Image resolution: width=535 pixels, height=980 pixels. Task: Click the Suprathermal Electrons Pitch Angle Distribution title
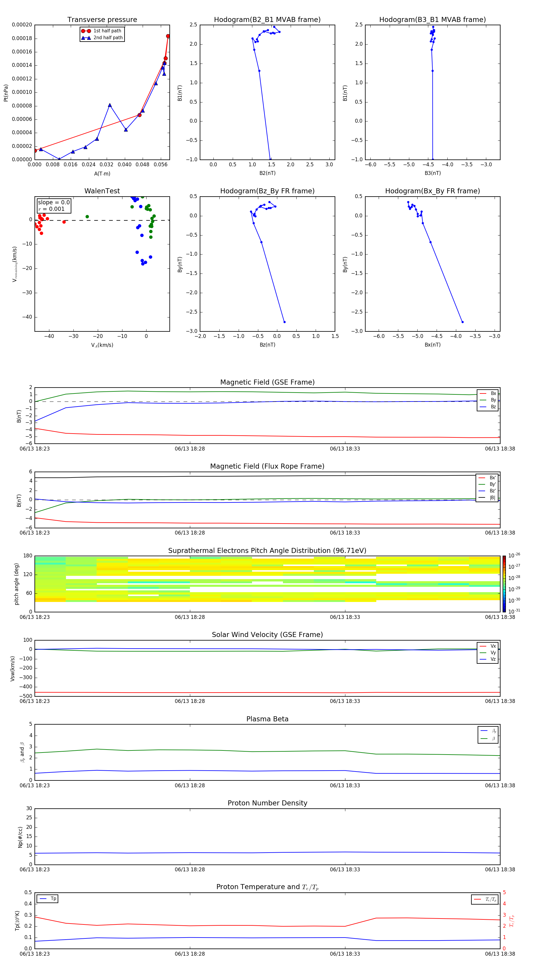(x=267, y=551)
